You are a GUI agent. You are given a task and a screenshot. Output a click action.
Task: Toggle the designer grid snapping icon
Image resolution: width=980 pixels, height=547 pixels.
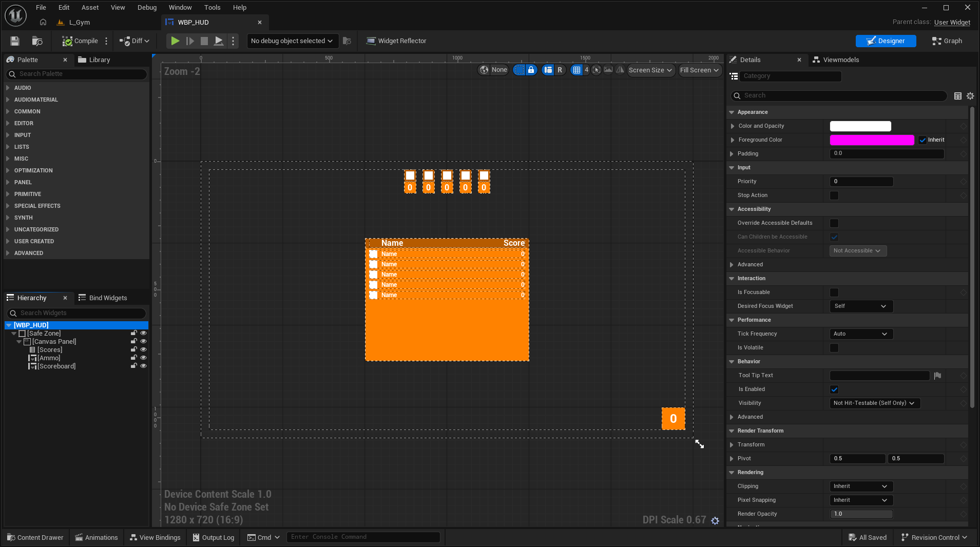point(577,70)
